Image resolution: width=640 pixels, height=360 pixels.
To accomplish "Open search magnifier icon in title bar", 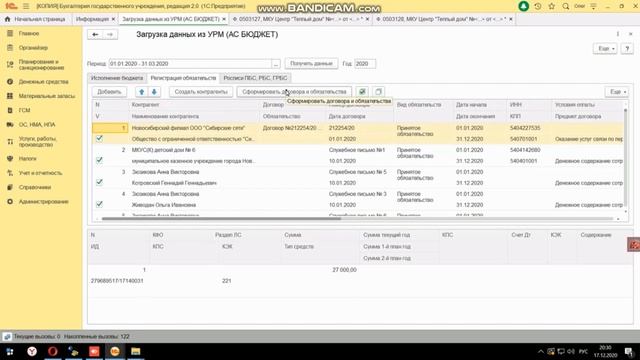I will pos(565,6).
